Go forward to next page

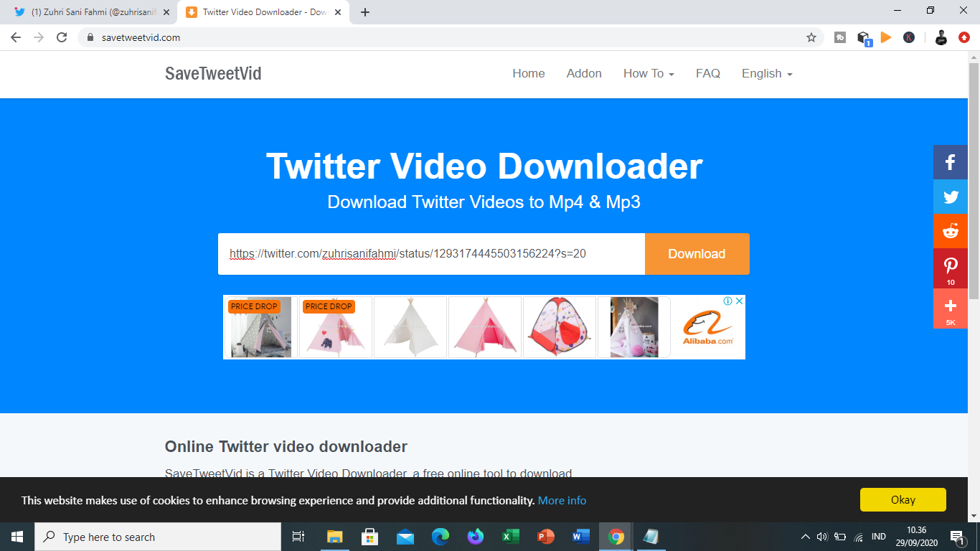(39, 37)
